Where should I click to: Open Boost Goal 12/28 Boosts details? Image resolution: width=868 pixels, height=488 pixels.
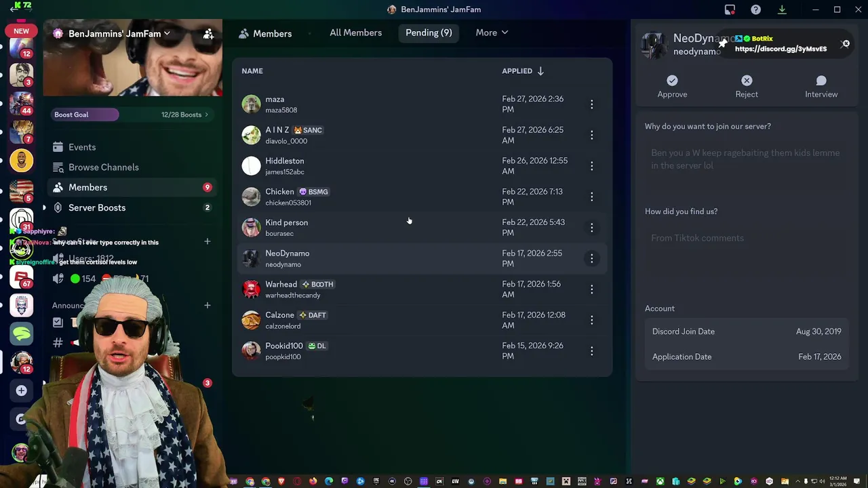[x=132, y=115]
